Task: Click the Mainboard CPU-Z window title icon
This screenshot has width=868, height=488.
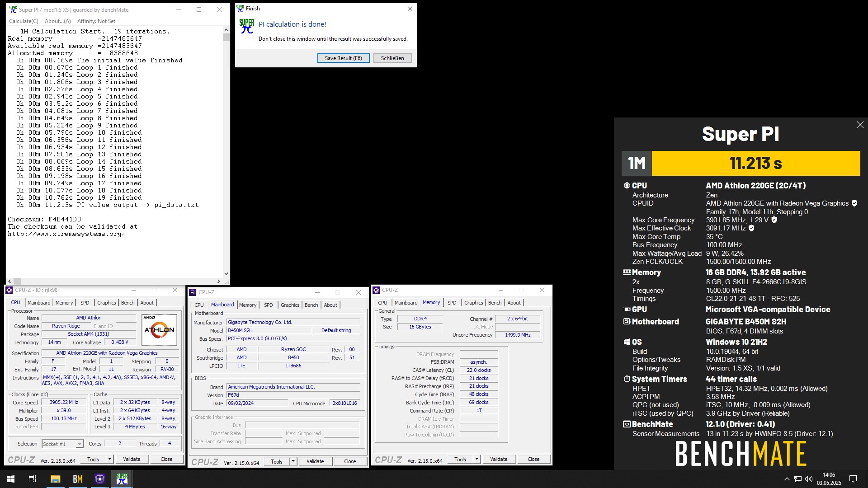Action: pos(193,292)
